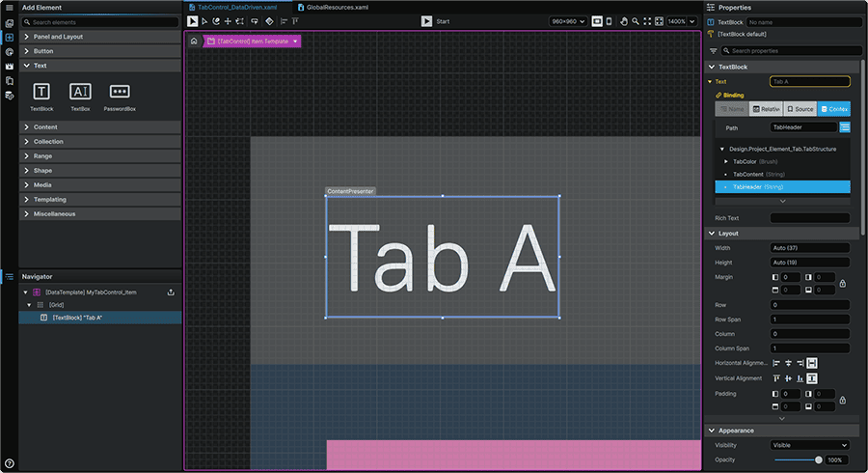
Task: Activate the Direct Selection tool
Action: 204,21
